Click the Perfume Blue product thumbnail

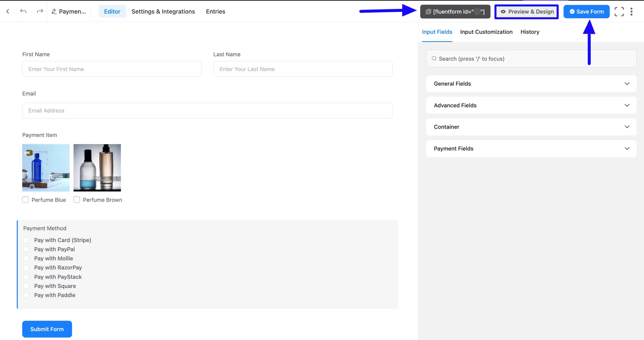pos(46,167)
